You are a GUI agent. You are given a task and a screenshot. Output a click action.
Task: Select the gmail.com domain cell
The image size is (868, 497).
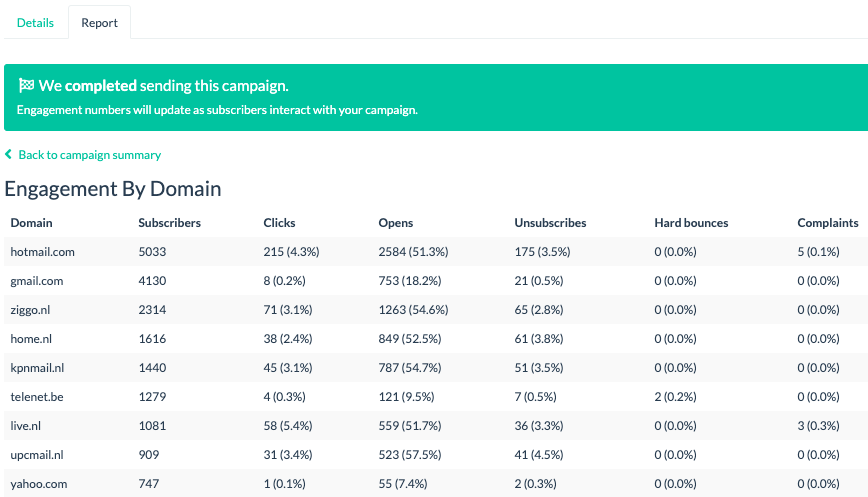coord(37,281)
